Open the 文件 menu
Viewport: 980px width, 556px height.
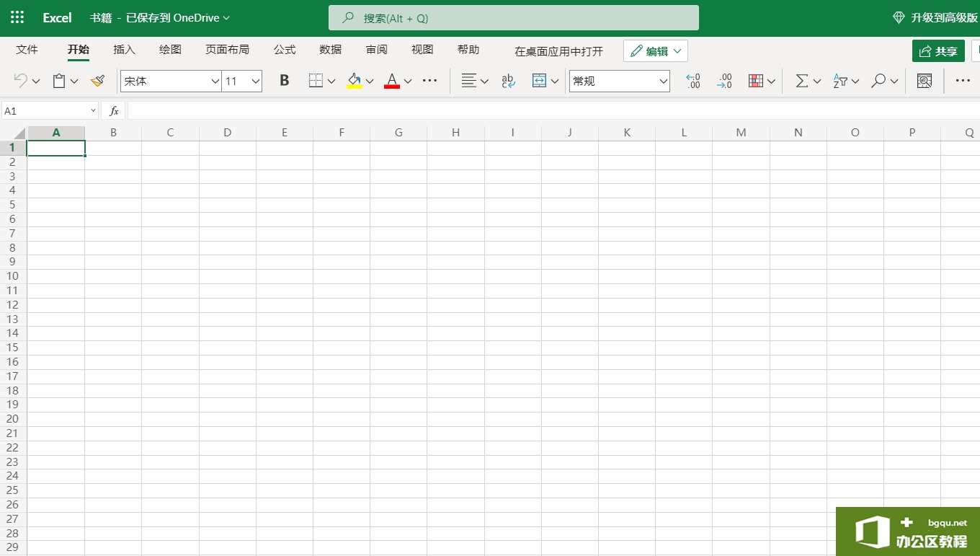[x=27, y=50]
